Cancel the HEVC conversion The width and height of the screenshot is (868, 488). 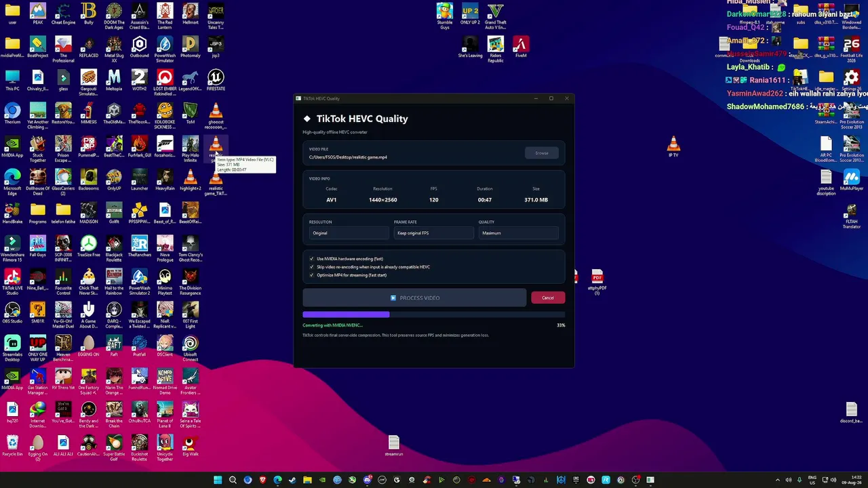(548, 298)
